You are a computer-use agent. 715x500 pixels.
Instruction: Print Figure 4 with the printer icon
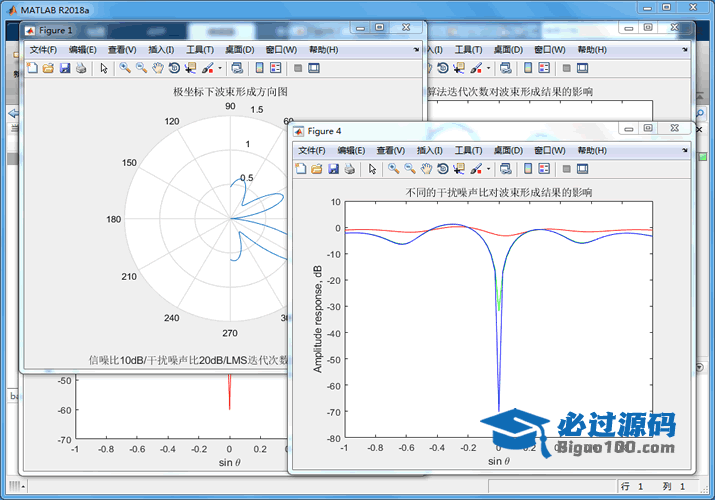coord(350,169)
